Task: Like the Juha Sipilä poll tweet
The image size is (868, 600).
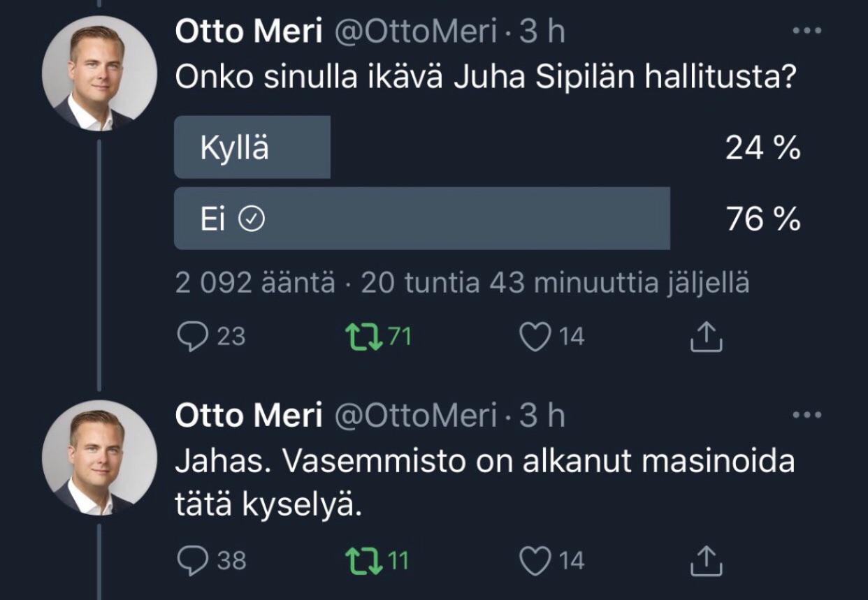Action: pos(535,337)
